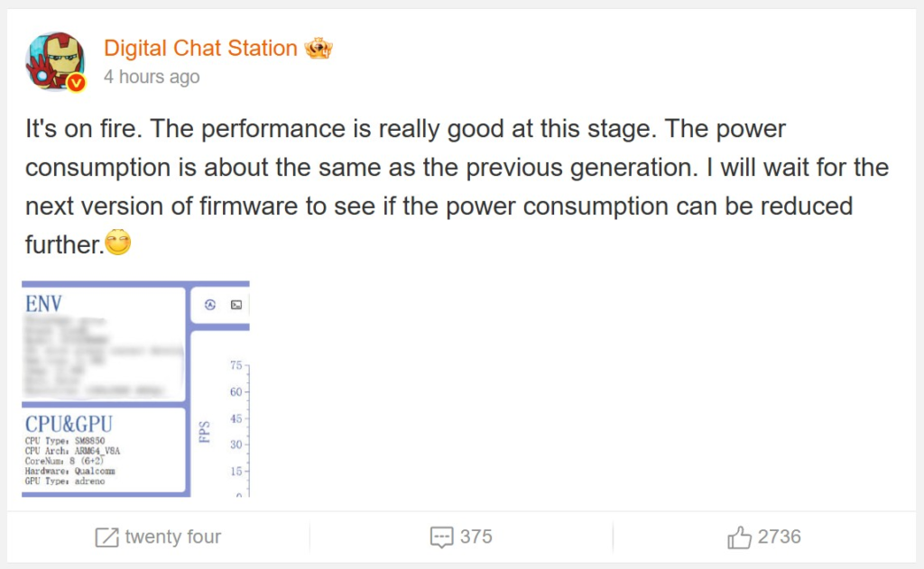Click the 'twenty four' repost count
Screen dimensions: 924x569
[x=172, y=537]
